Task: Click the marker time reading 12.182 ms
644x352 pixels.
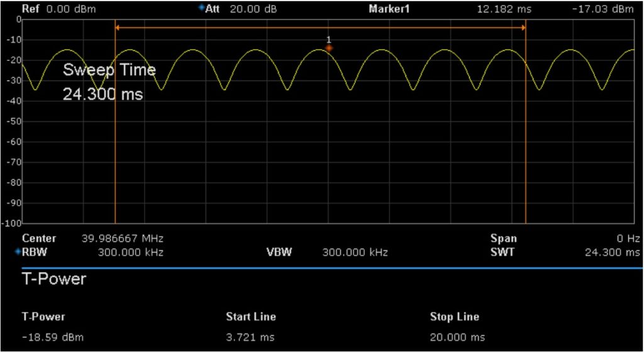Action: tap(497, 9)
